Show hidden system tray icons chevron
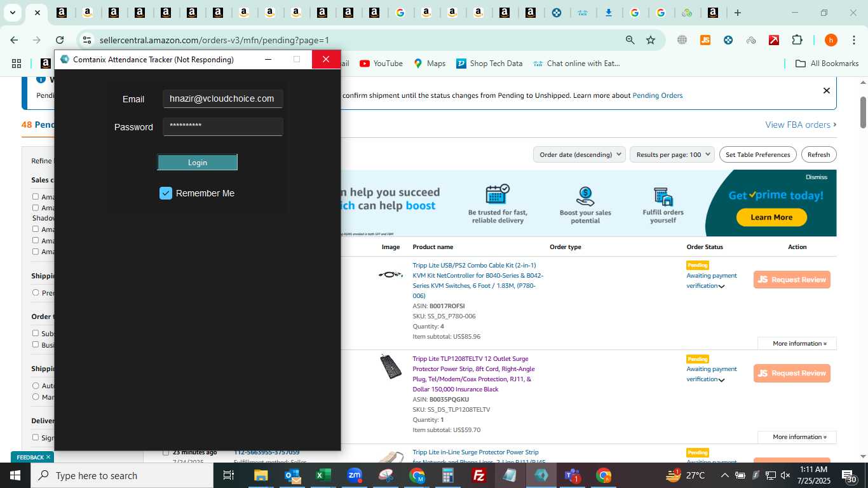This screenshot has height=488, width=868. tap(724, 475)
